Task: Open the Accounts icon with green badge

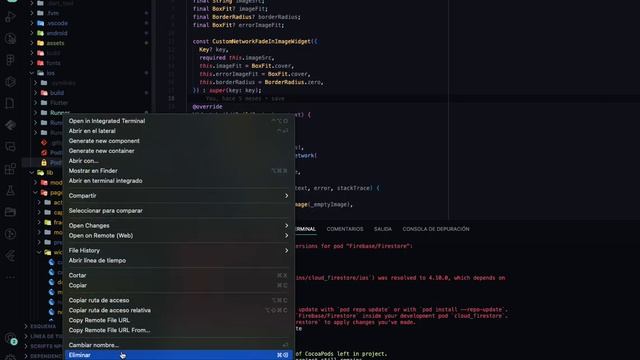Action: (11, 339)
